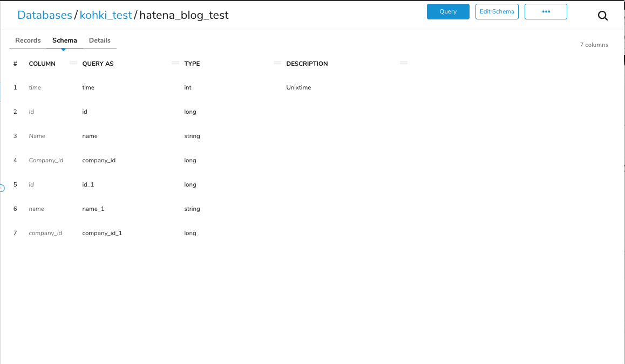The image size is (625, 364).
Task: Click the Unixtime description in time row
Action: tap(298, 87)
